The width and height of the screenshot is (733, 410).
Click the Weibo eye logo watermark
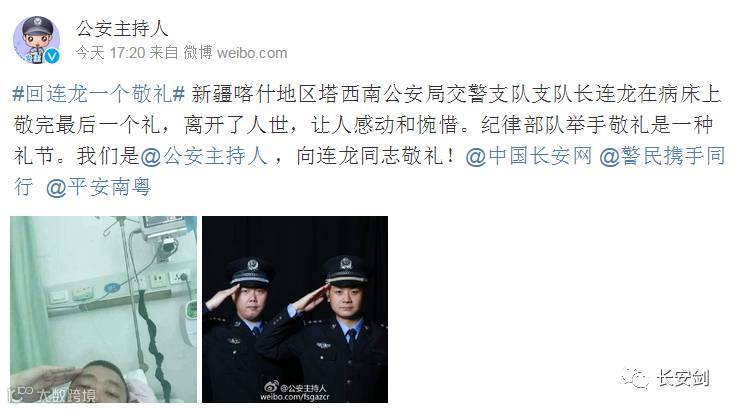pyautogui.click(x=271, y=387)
